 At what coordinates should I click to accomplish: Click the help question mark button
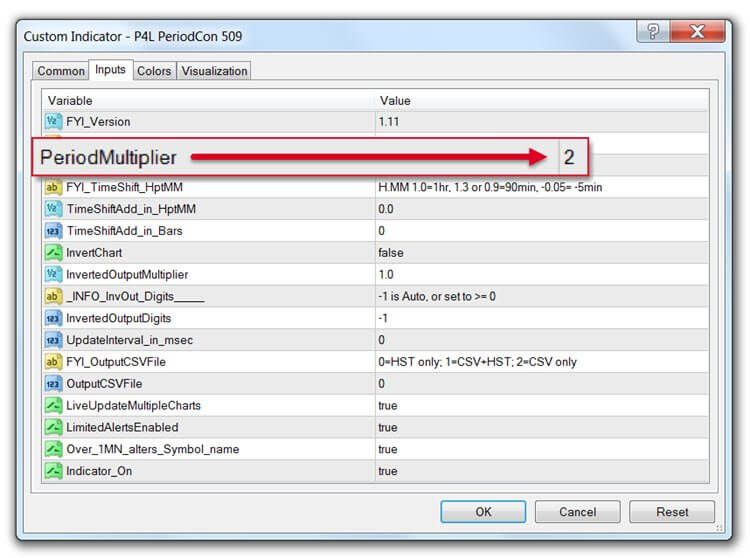click(653, 33)
